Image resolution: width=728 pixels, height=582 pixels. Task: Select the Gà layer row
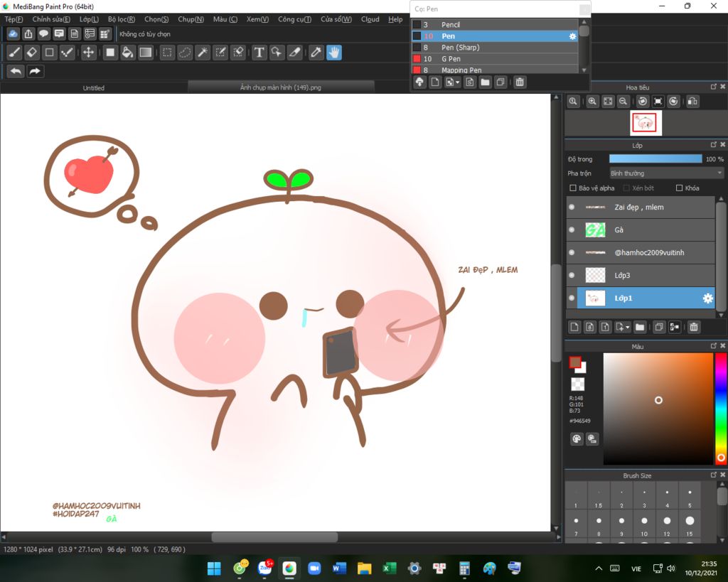641,230
